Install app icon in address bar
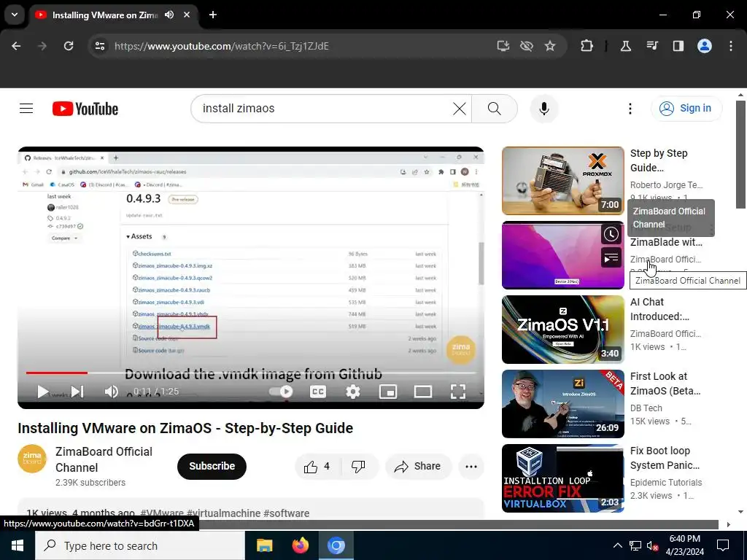This screenshot has width=747, height=560. (503, 46)
